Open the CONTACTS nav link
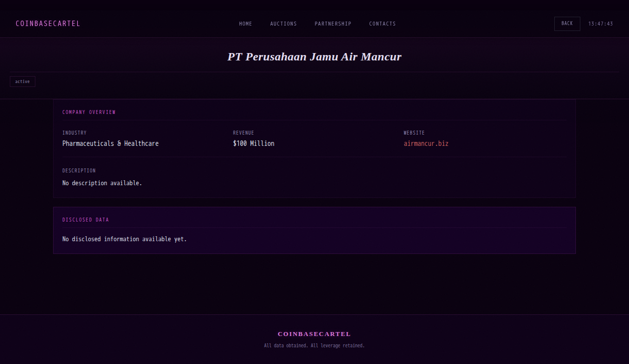The image size is (629, 364). coord(382,24)
